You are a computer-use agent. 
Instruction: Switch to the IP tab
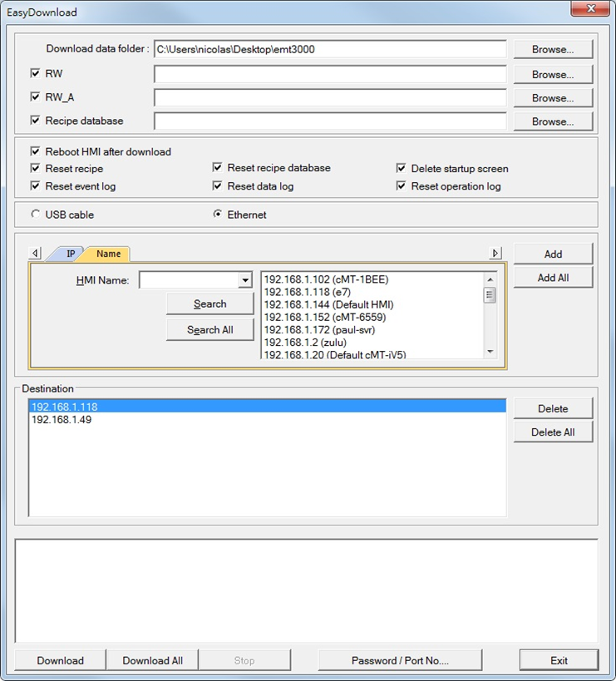pyautogui.click(x=71, y=254)
